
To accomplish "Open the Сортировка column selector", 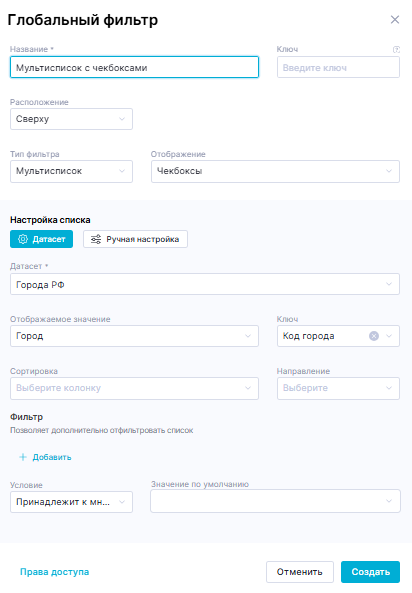I will pyautogui.click(x=134, y=388).
